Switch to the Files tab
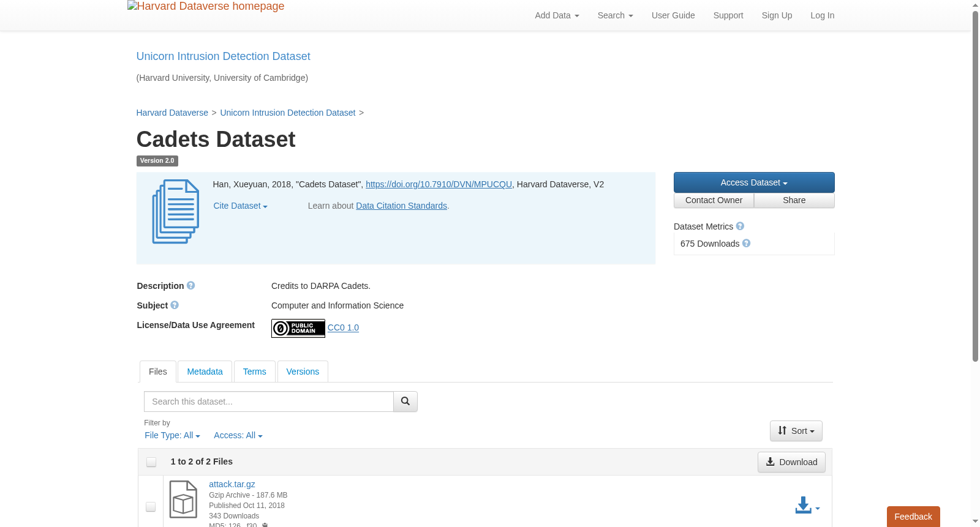980x527 pixels. click(158, 372)
